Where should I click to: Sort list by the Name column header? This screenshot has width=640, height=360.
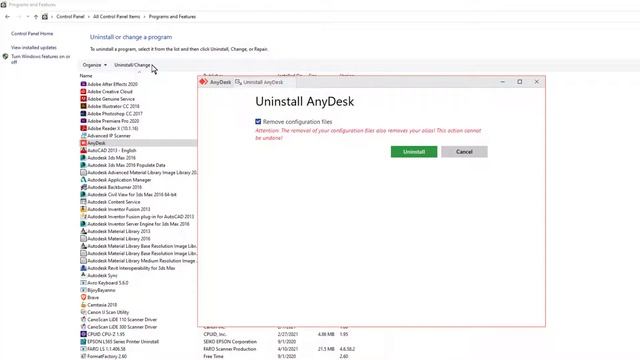86,76
